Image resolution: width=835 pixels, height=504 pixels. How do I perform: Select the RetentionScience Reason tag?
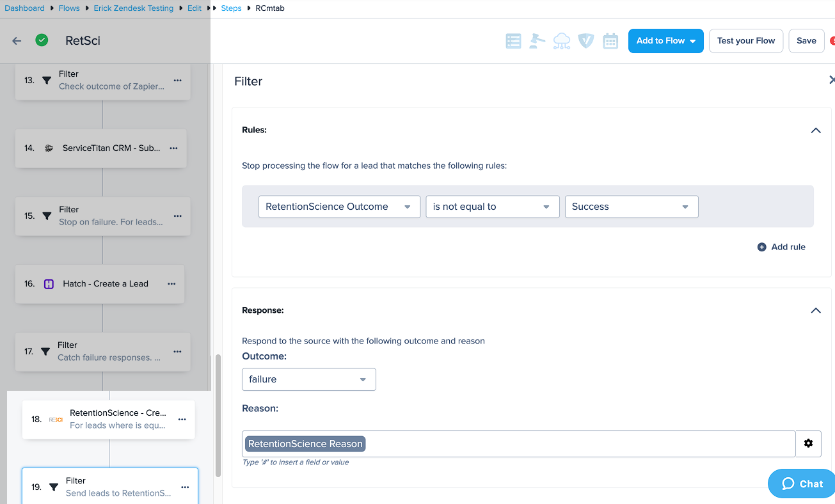pyautogui.click(x=305, y=444)
